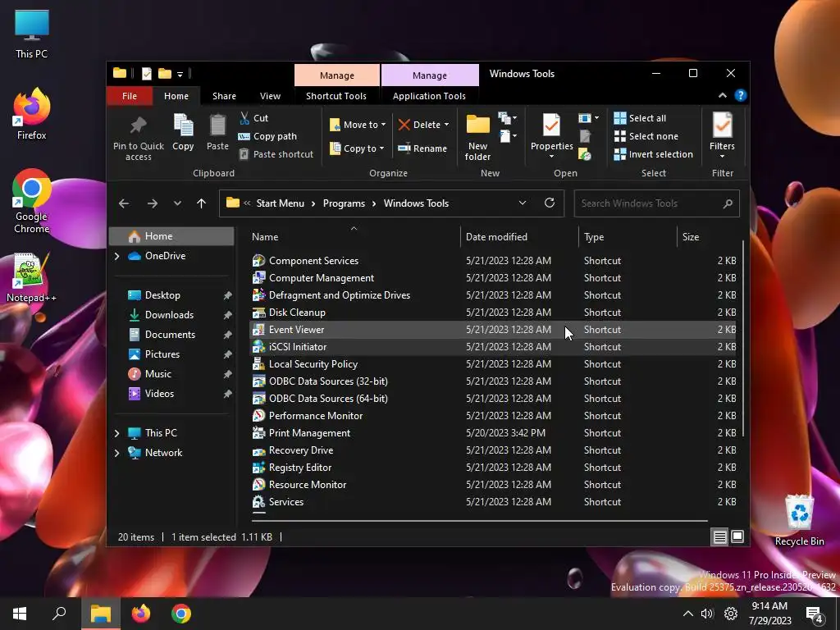This screenshot has width=840, height=630.
Task: Click Select all in ribbon
Action: 640,118
